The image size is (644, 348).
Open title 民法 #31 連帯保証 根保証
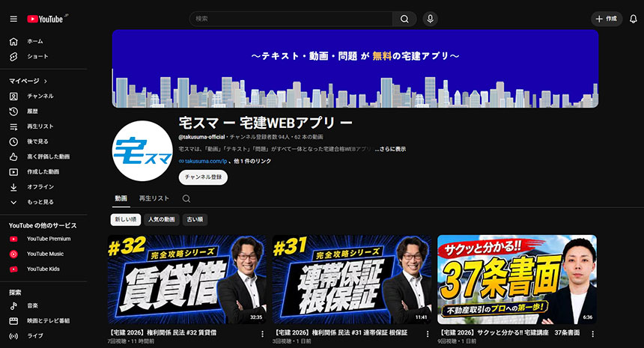341,333
